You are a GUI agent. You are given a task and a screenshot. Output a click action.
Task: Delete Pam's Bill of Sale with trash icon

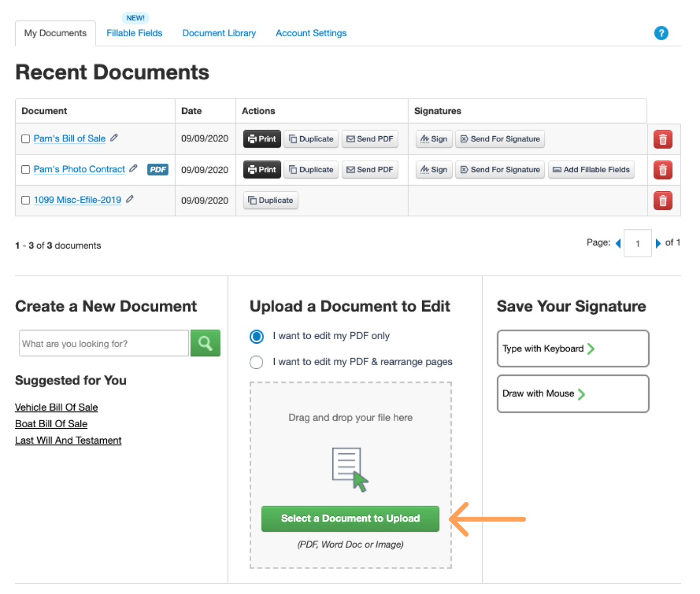tap(663, 139)
